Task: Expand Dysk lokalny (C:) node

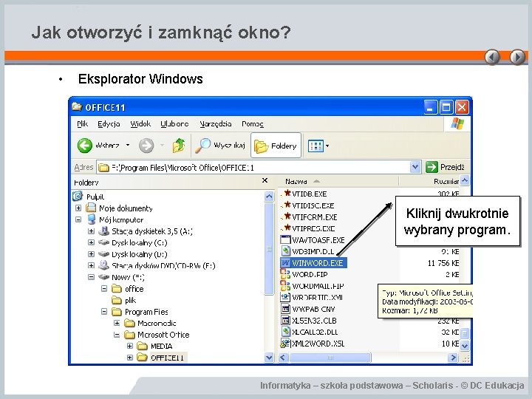Action: 91,242
